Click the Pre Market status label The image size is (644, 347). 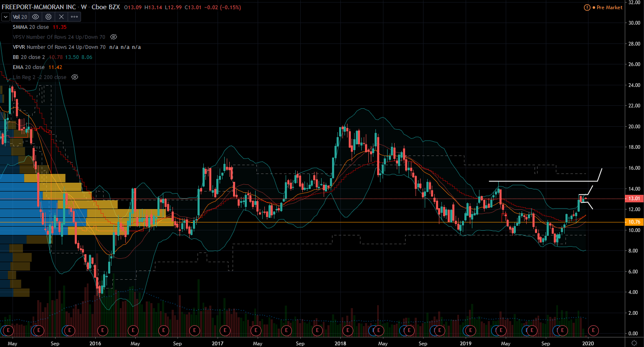(609, 8)
